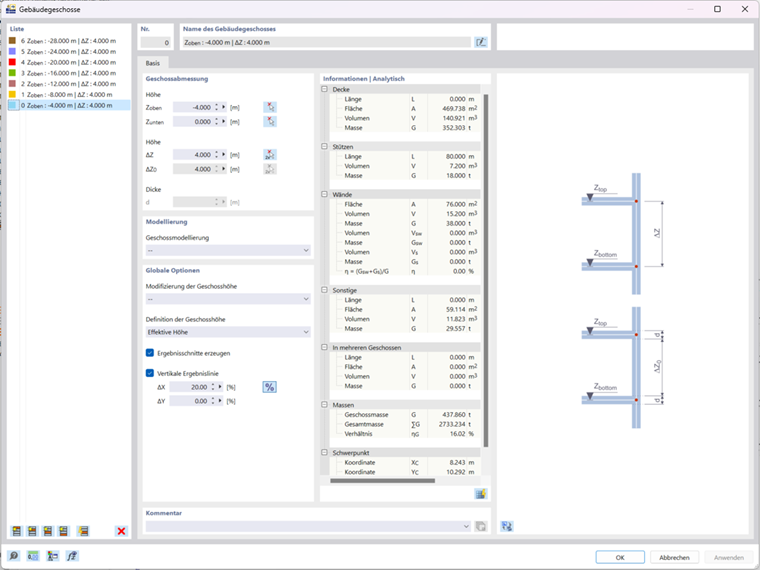Image resolution: width=760 pixels, height=570 pixels.
Task: Collapse the Wände section
Action: coord(324,194)
